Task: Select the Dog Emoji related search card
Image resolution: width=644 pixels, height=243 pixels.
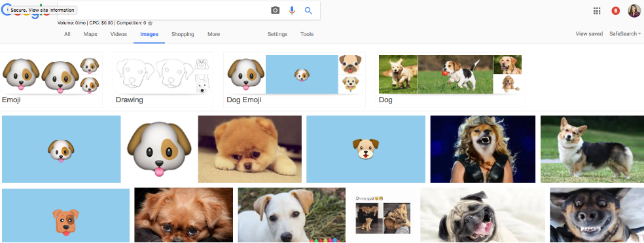Action: point(295,80)
